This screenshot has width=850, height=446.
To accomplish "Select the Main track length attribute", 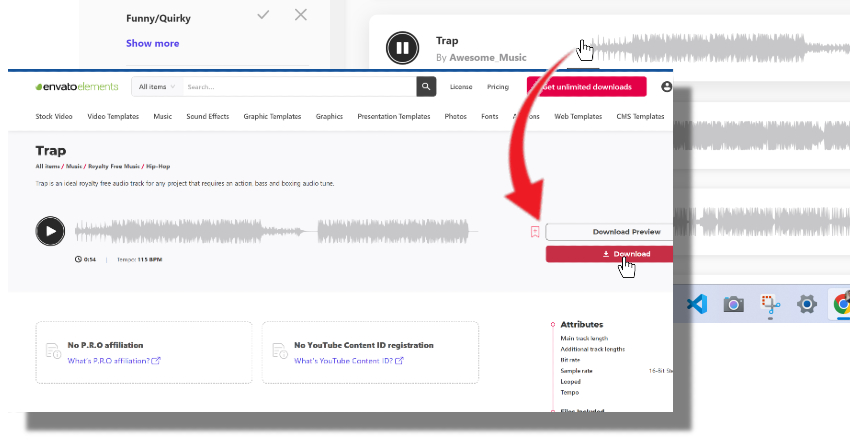I will coord(584,338).
